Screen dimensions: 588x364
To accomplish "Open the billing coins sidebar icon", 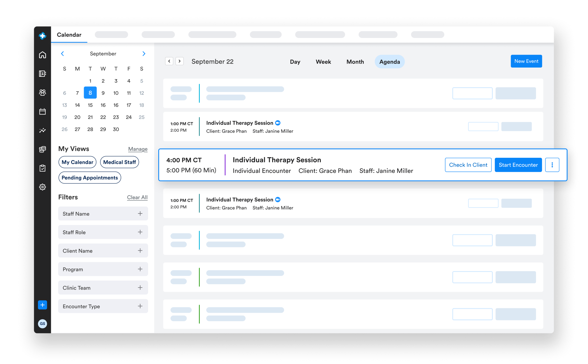I will click(x=43, y=149).
